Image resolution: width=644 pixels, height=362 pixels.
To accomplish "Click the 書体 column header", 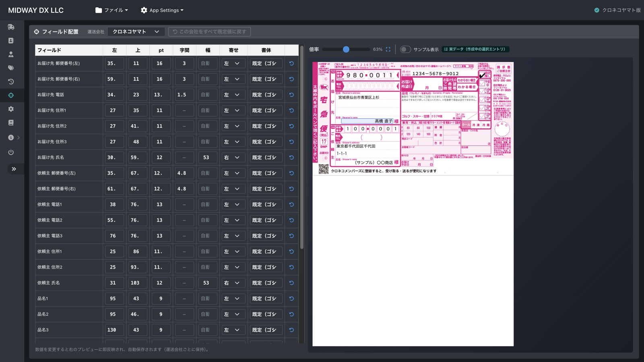I will (x=266, y=50).
